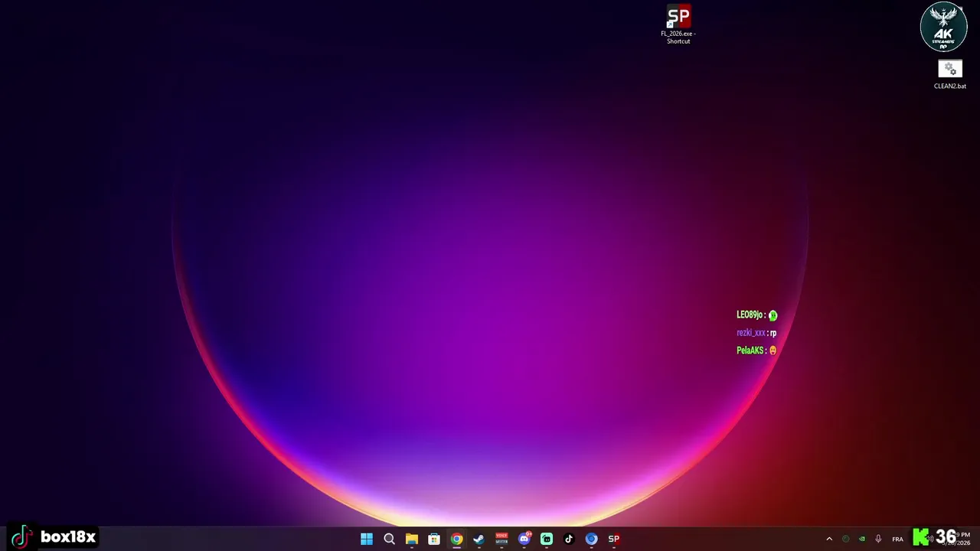Image resolution: width=980 pixels, height=551 pixels.
Task: Open Streamlabs from the taskbar
Action: point(547,539)
